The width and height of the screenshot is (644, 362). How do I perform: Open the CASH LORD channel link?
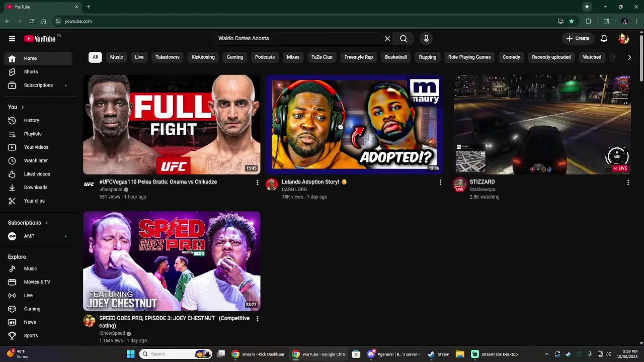[x=294, y=190]
